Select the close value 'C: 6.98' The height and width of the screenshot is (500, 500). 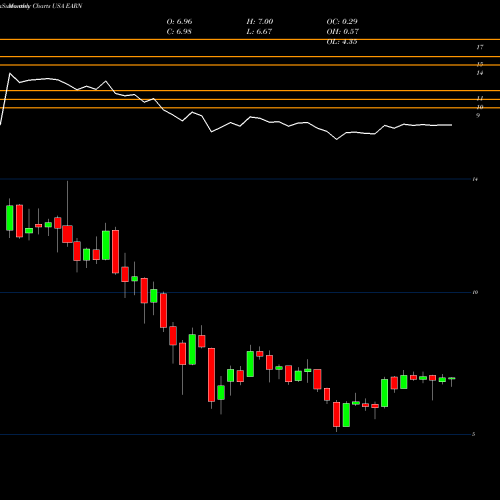click(179, 32)
